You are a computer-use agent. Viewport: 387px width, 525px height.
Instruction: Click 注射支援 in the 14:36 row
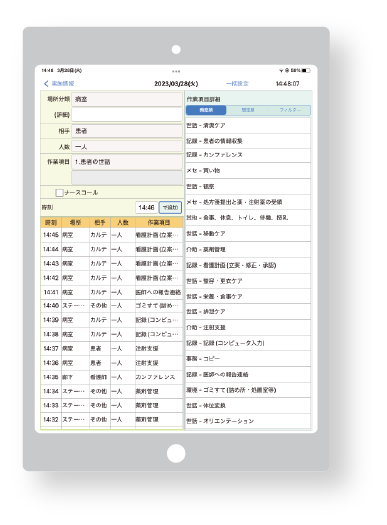147,363
